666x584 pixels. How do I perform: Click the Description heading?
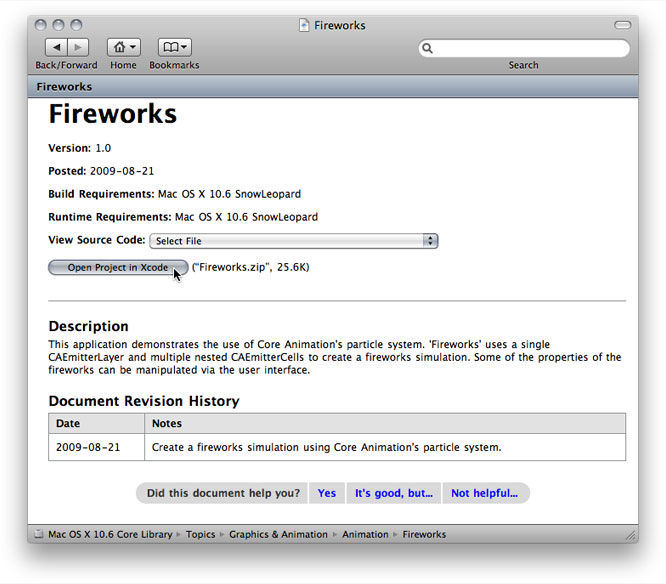tap(88, 326)
